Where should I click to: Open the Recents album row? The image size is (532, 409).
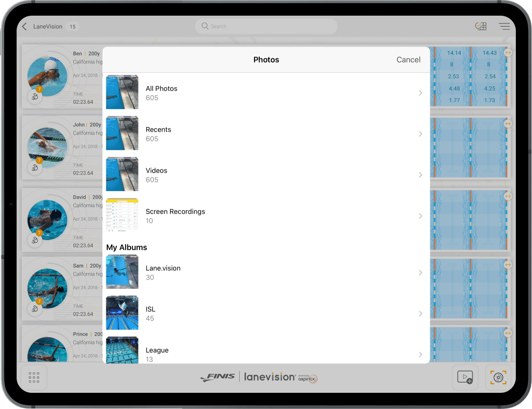[x=266, y=134]
